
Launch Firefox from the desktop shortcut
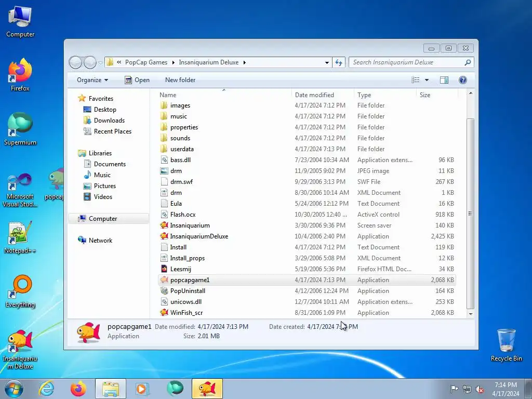pos(20,74)
